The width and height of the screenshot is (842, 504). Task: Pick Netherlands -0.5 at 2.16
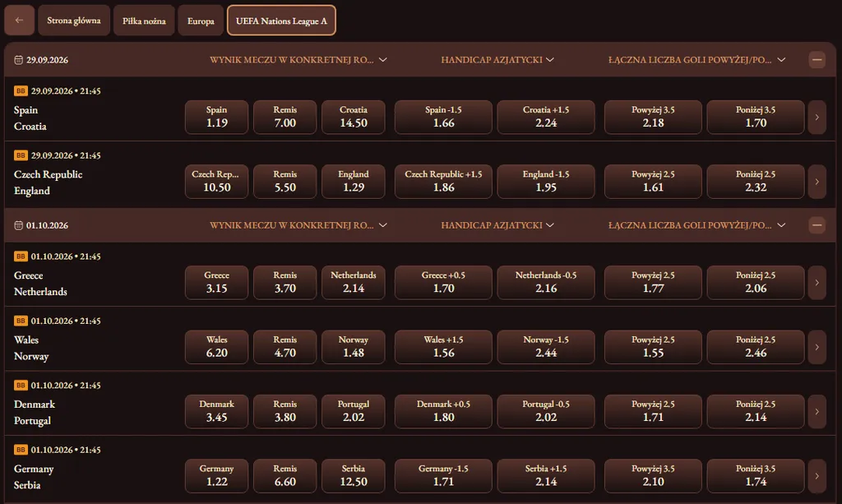pyautogui.click(x=546, y=282)
